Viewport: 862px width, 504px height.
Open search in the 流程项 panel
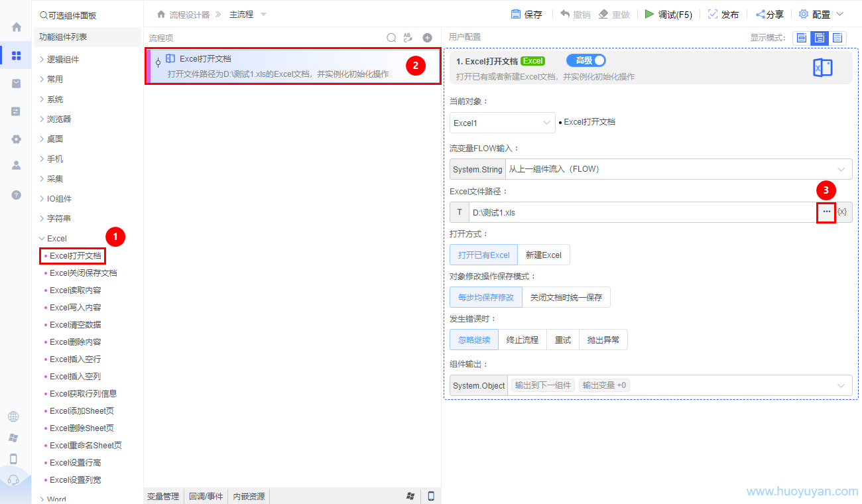391,38
